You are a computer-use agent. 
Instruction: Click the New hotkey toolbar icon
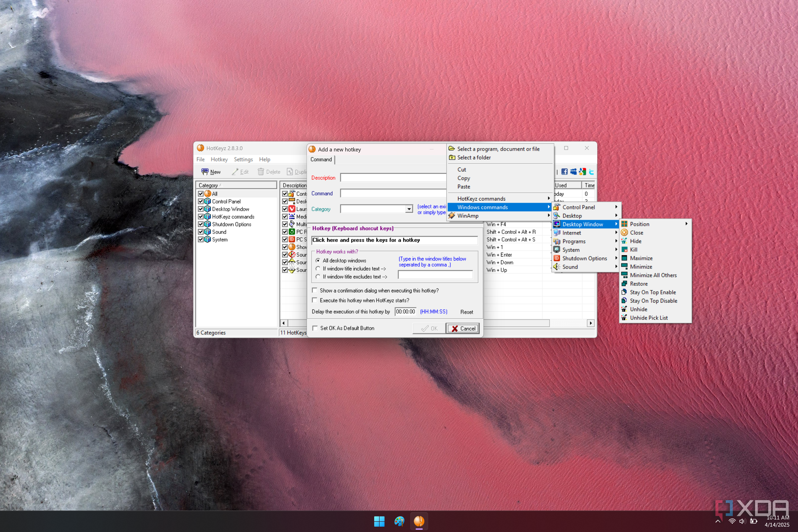point(205,172)
